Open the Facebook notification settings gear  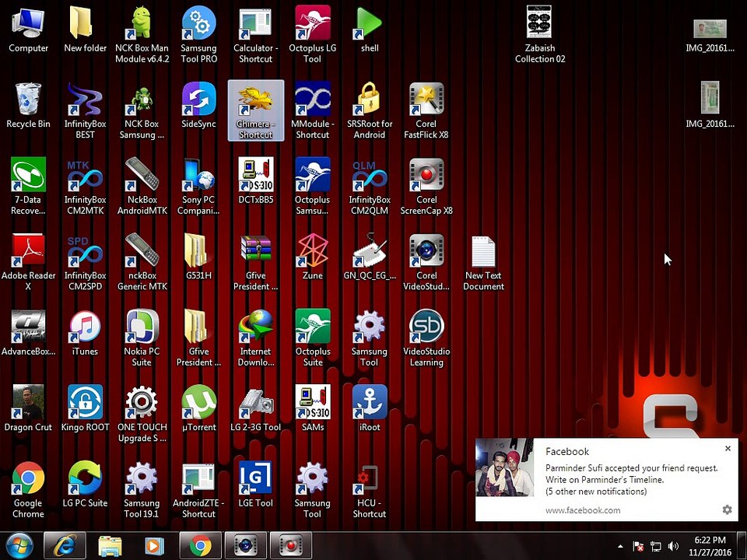coord(727,510)
